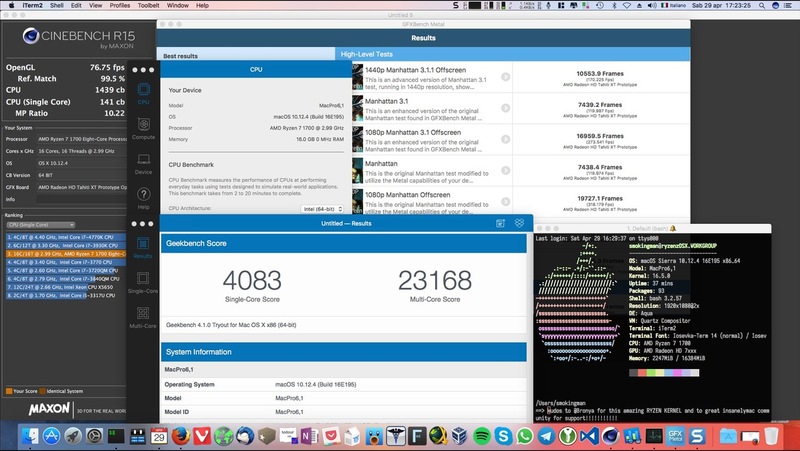Screen dimensions: 800x451
Task: Open the CPU (Single Core) ranking dropdown in Cinebench
Action: point(41,224)
